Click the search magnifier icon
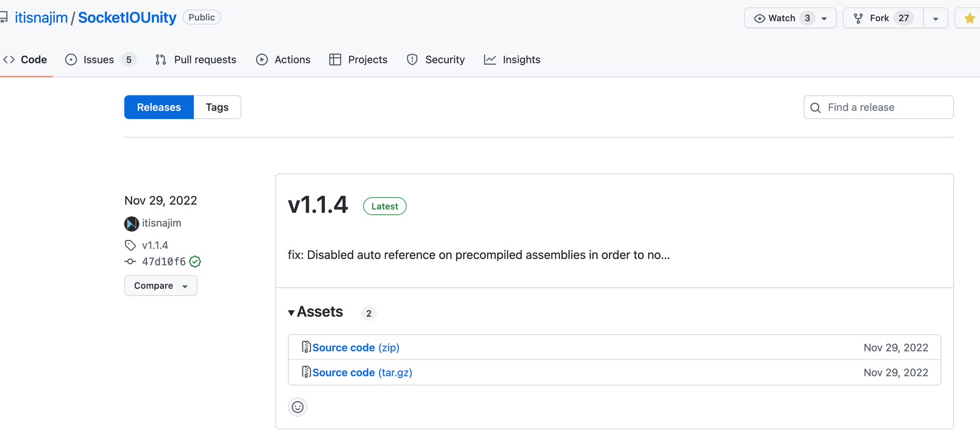Image resolution: width=980 pixels, height=445 pixels. pyautogui.click(x=815, y=108)
